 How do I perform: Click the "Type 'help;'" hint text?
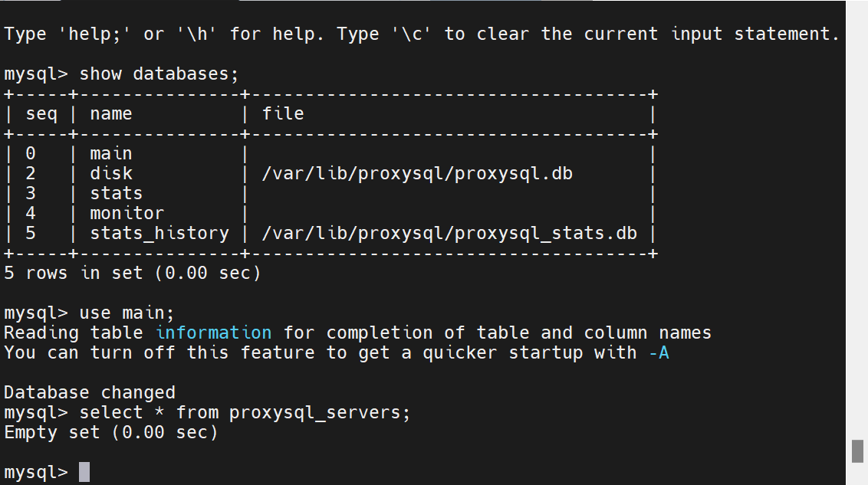point(67,34)
